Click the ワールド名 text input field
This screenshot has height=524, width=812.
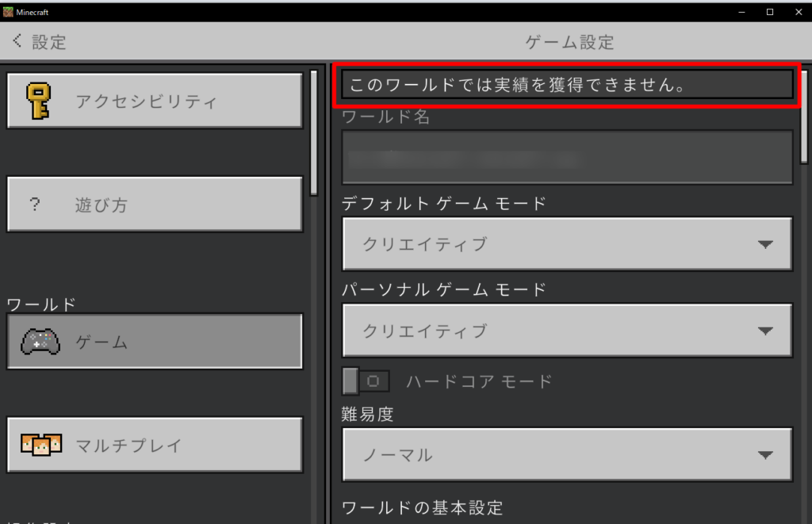pos(567,158)
